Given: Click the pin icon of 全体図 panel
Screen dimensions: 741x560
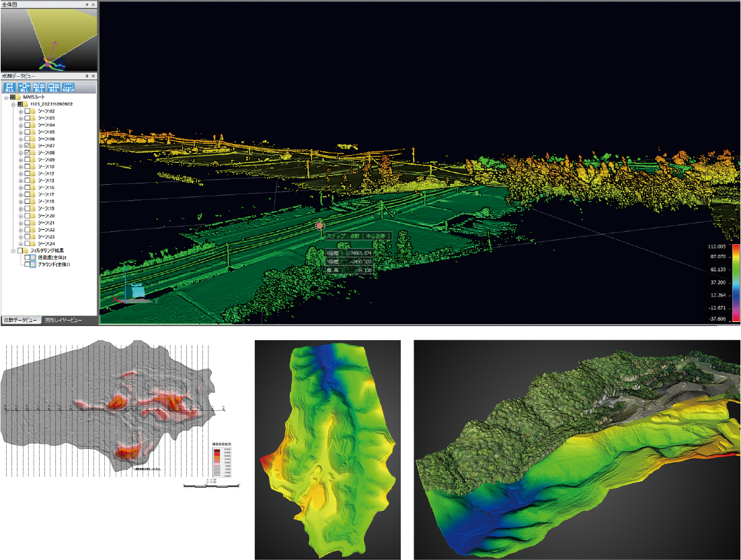Looking at the screenshot, I should pyautogui.click(x=87, y=4).
